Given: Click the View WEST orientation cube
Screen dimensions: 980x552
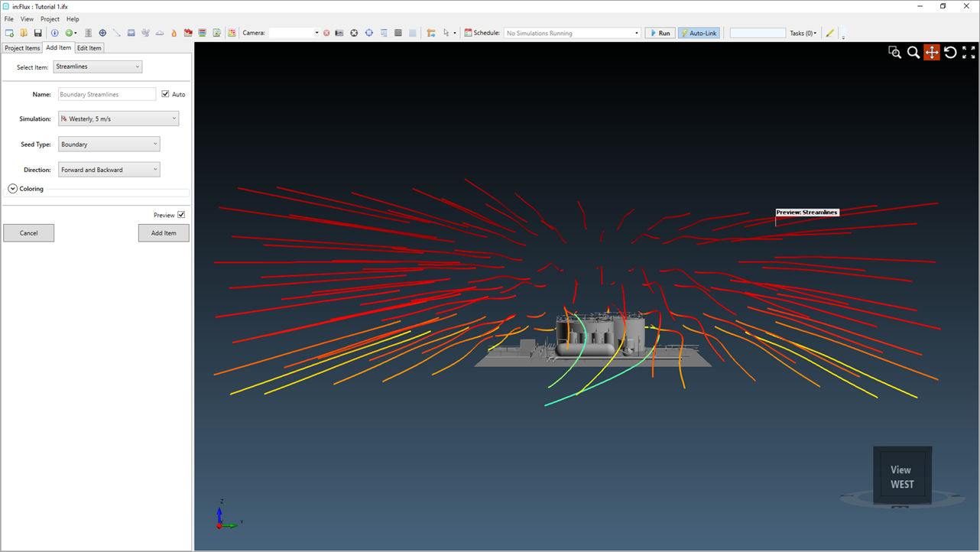Looking at the screenshot, I should point(902,476).
